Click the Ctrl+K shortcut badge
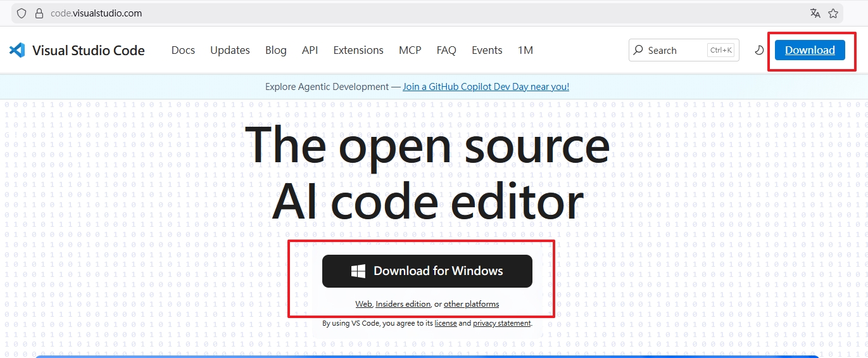This screenshot has width=868, height=358. [721, 50]
